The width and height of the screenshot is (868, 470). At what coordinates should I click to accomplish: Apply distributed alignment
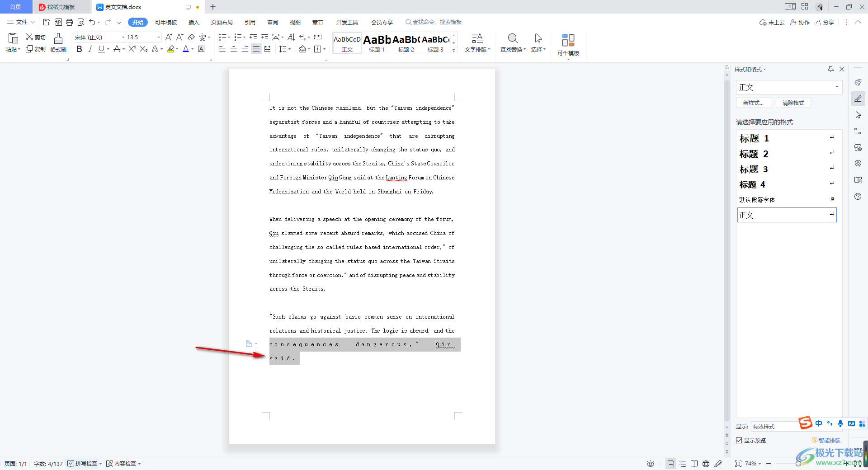[268, 49]
